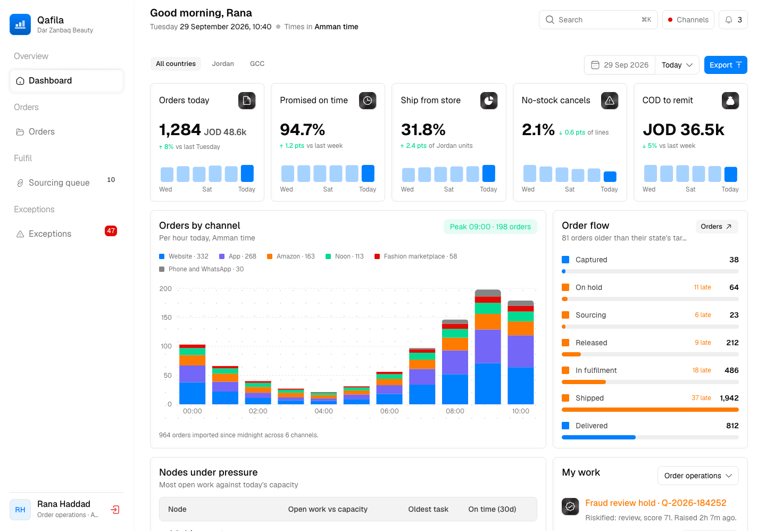Go to Orders in the sidebar

coord(66,132)
